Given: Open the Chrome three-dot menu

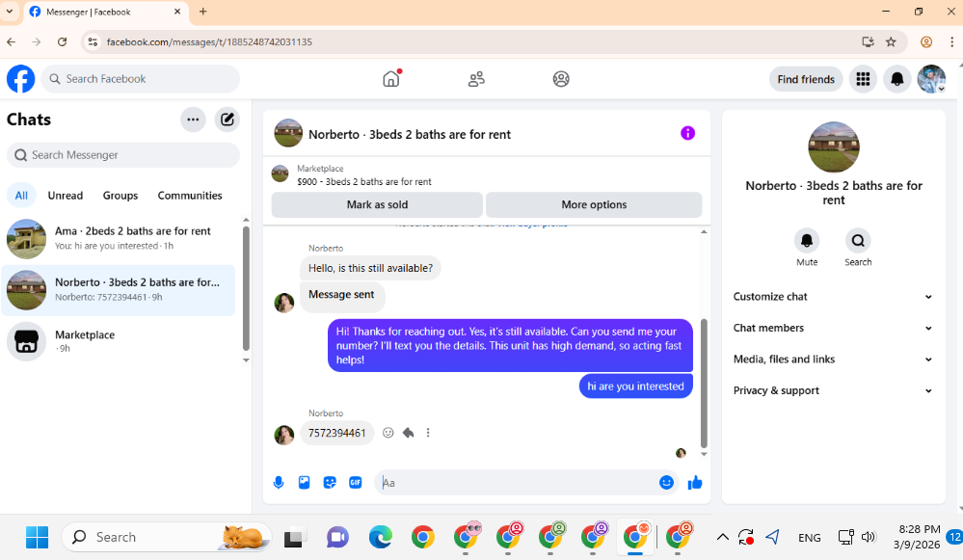Looking at the screenshot, I should (952, 41).
